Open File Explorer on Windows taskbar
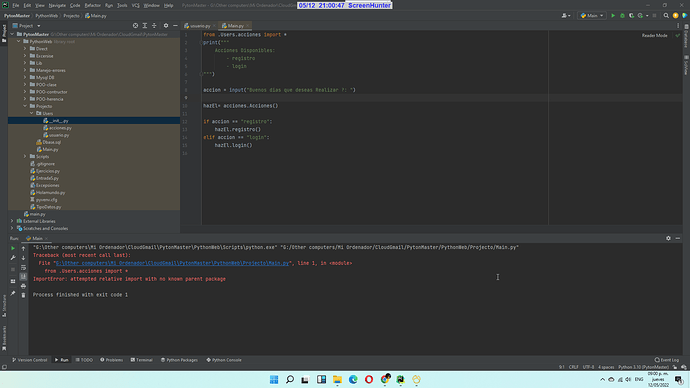 (x=337, y=379)
